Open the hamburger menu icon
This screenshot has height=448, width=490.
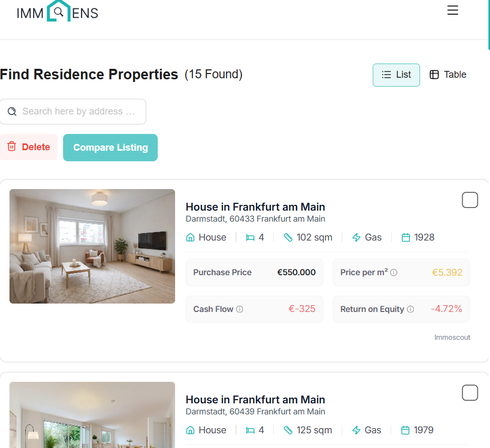coord(453,11)
